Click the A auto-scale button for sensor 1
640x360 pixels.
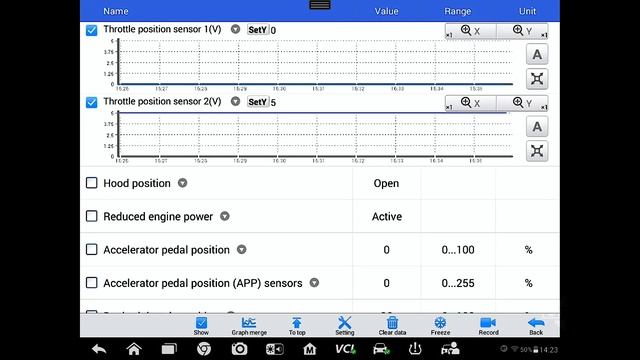tap(537, 54)
